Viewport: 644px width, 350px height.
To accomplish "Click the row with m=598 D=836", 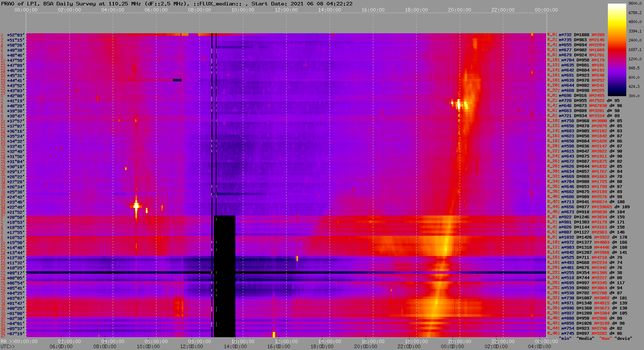I will [x=585, y=146].
